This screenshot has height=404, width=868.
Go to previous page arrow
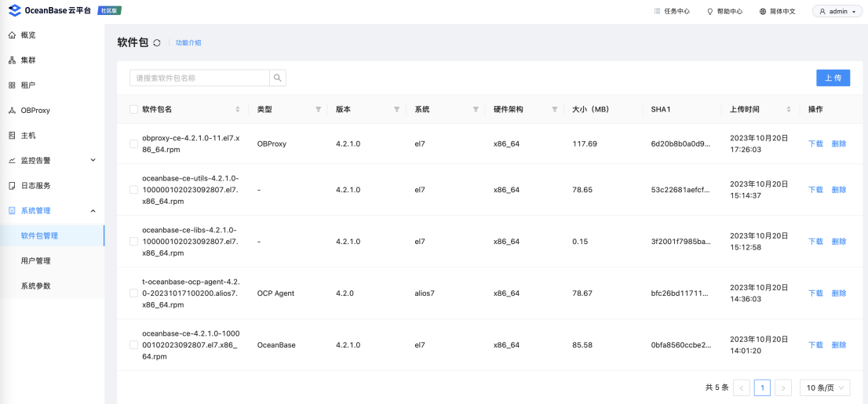pyautogui.click(x=742, y=388)
